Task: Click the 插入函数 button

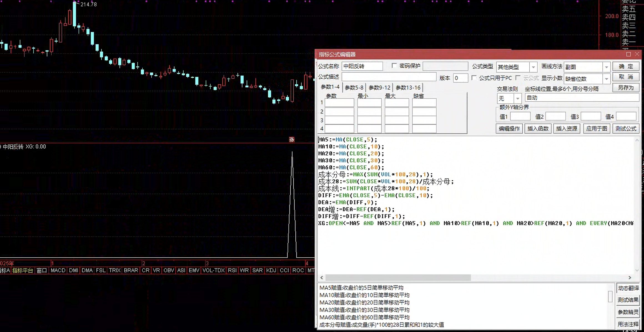Action: 538,129
